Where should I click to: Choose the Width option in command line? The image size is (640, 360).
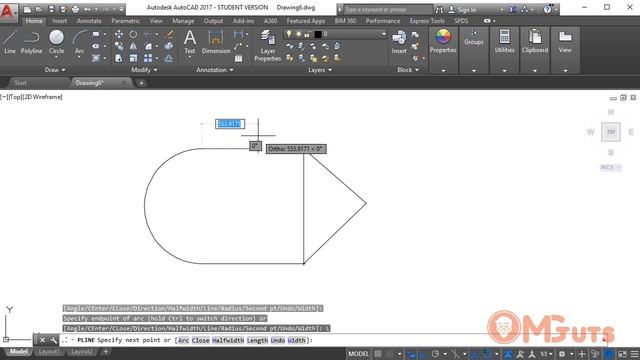[x=296, y=340]
